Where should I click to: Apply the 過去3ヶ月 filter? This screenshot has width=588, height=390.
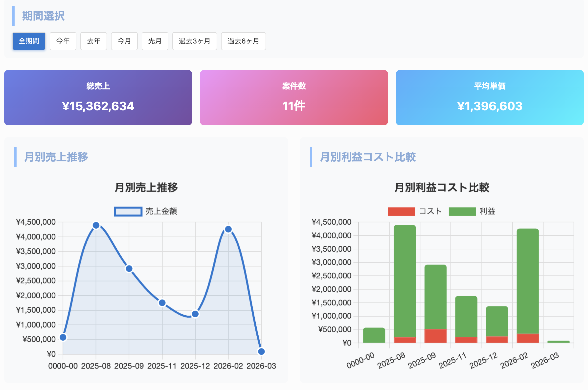(194, 41)
